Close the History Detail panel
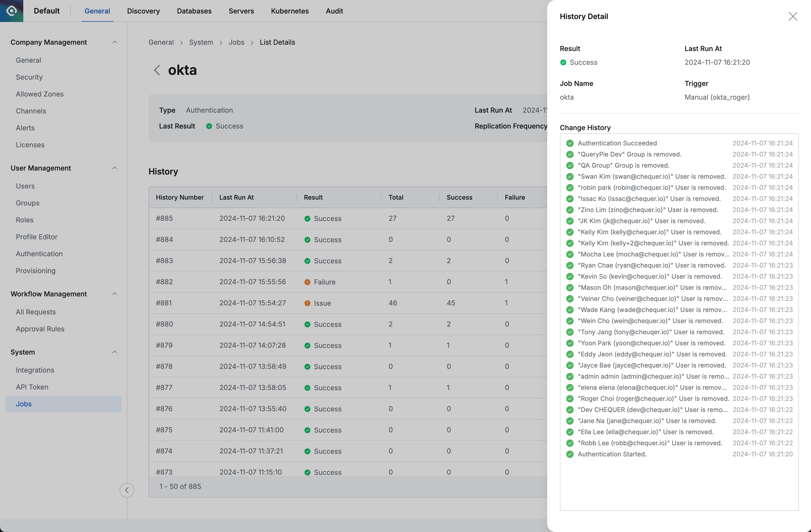The image size is (811, 532). pyautogui.click(x=792, y=16)
